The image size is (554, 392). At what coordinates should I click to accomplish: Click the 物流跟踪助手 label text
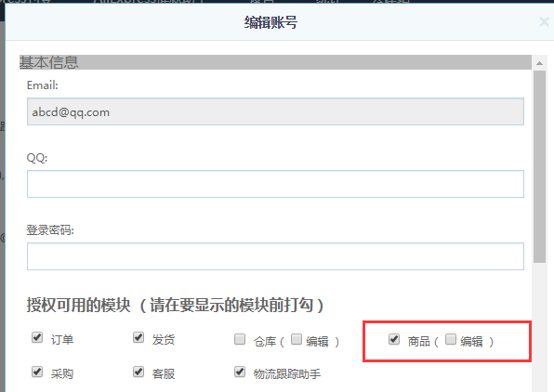point(287,373)
